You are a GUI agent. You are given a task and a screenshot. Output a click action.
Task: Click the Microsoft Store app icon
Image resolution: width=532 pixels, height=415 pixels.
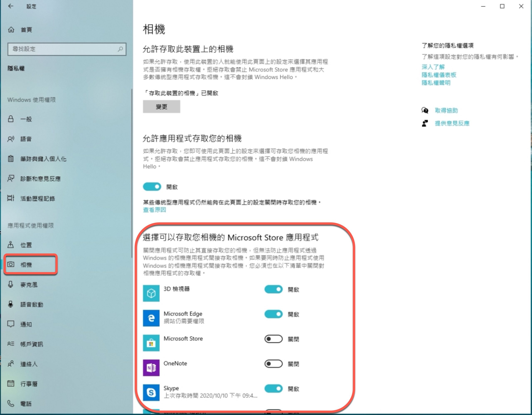pyautogui.click(x=151, y=343)
